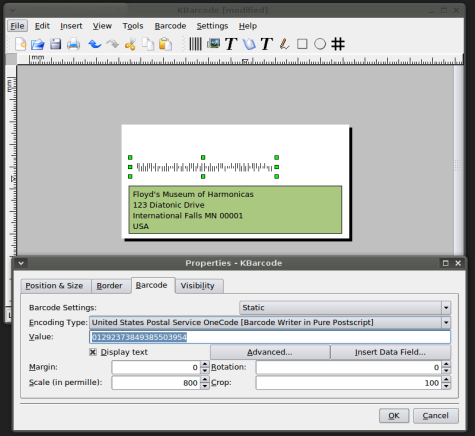
Task: Select the rectangle drawing tool
Action: pyautogui.click(x=302, y=44)
